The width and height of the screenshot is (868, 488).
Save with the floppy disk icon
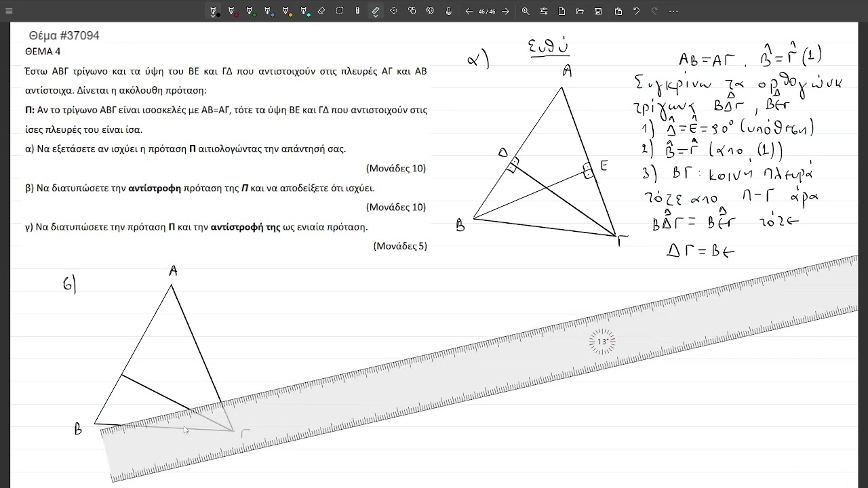(598, 11)
